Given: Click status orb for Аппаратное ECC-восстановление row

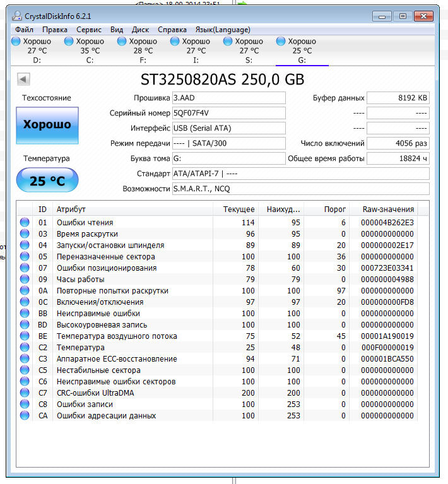Looking at the screenshot, I should click(25, 358).
